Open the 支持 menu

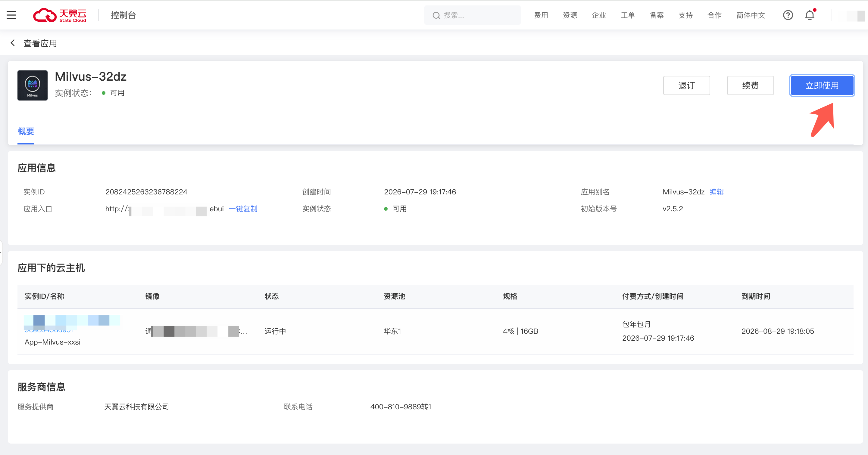point(686,15)
